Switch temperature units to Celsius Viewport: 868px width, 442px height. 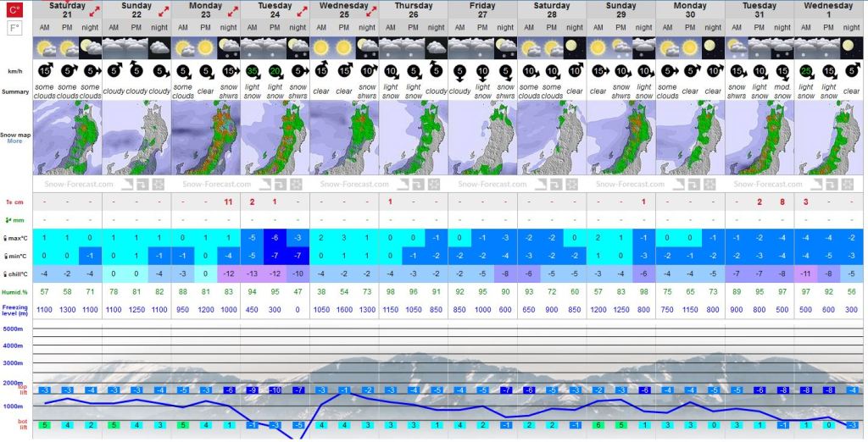click(14, 10)
